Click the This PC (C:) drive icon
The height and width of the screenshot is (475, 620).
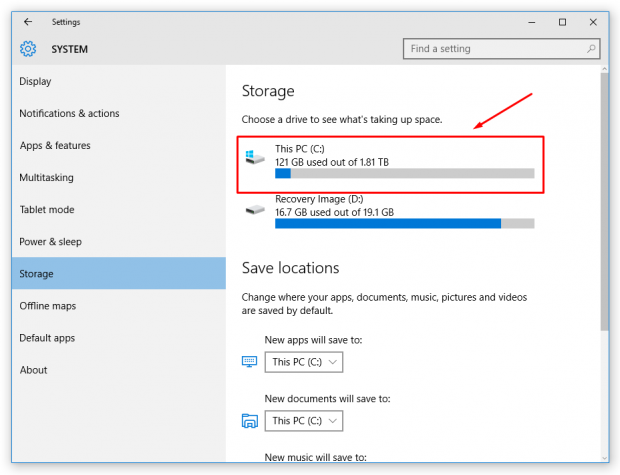point(256,158)
